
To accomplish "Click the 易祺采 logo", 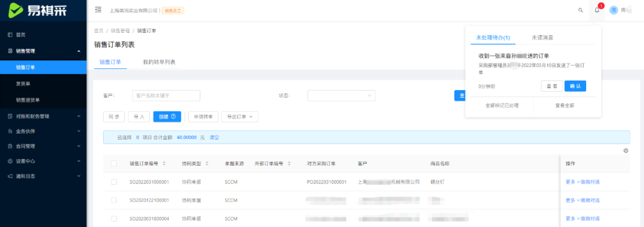I will (x=38, y=10).
